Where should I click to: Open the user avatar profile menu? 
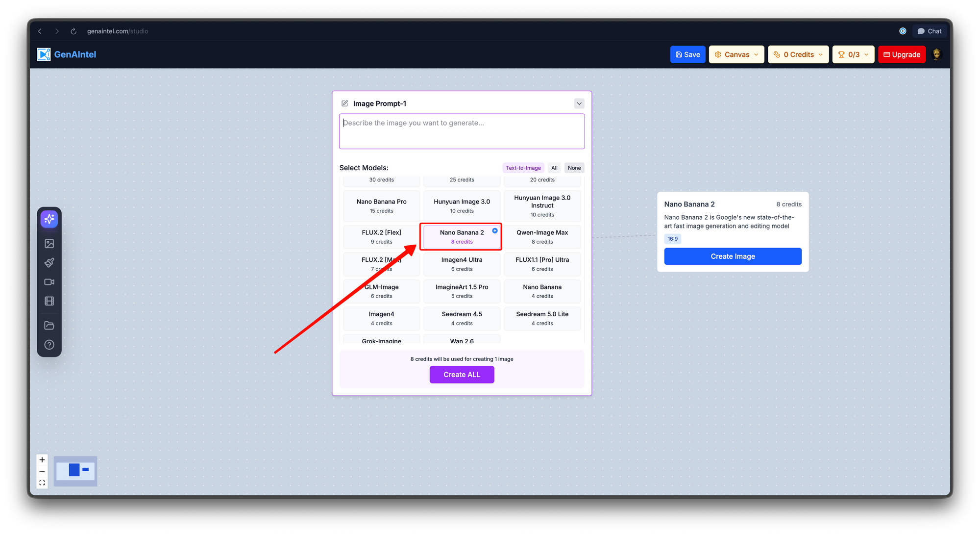(x=937, y=54)
